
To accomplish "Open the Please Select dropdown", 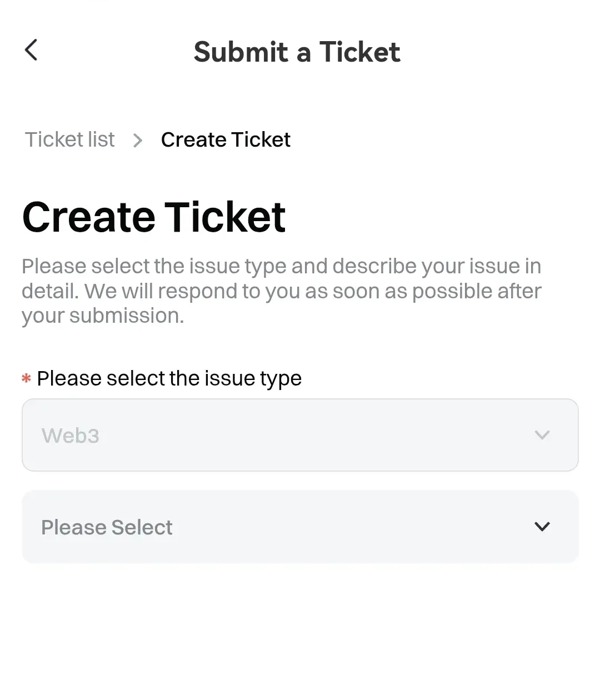I will pos(300,527).
